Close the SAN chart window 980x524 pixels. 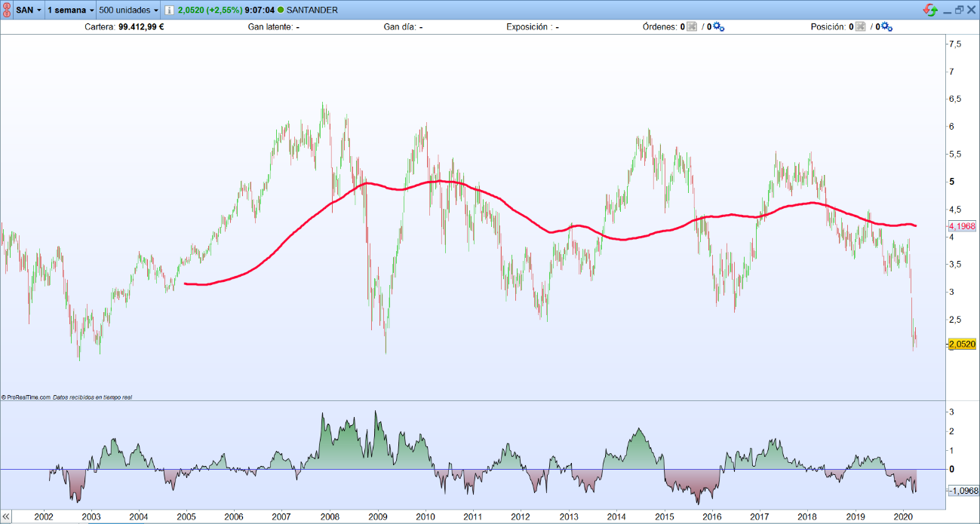(x=972, y=11)
